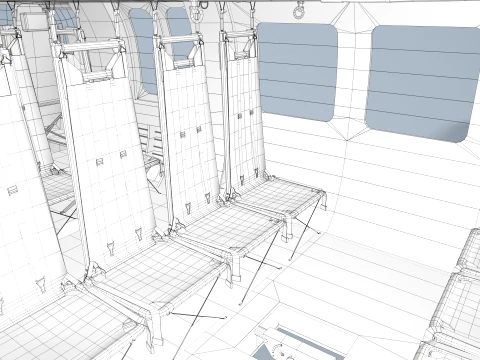Click the buckle on third seat backrest
This screenshot has height=360, width=480.
[x=183, y=134]
